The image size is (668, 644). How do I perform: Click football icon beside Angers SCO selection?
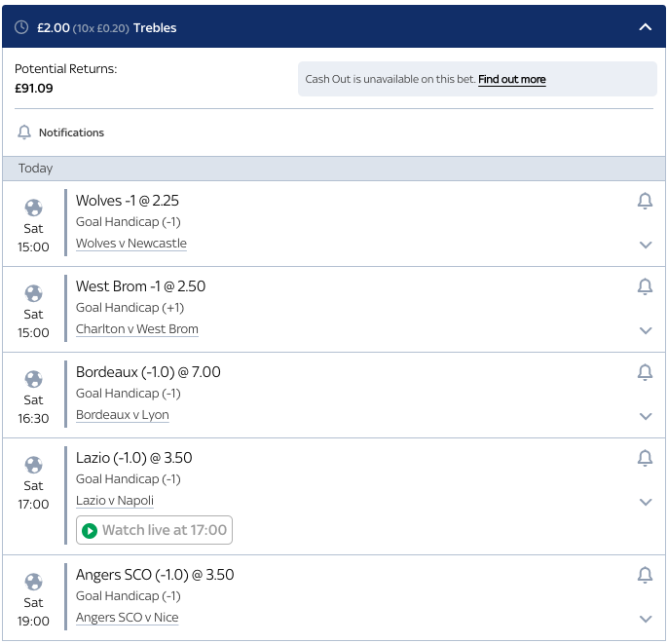click(x=33, y=582)
